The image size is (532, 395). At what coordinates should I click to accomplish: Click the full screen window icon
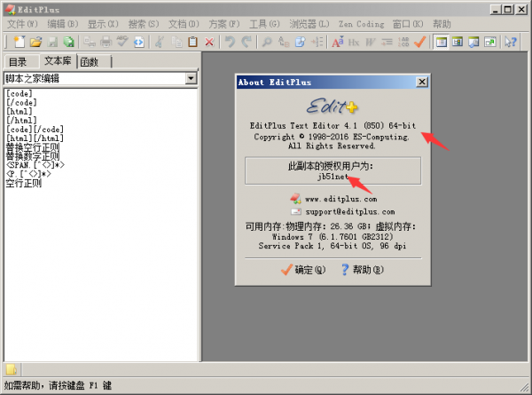click(x=490, y=42)
